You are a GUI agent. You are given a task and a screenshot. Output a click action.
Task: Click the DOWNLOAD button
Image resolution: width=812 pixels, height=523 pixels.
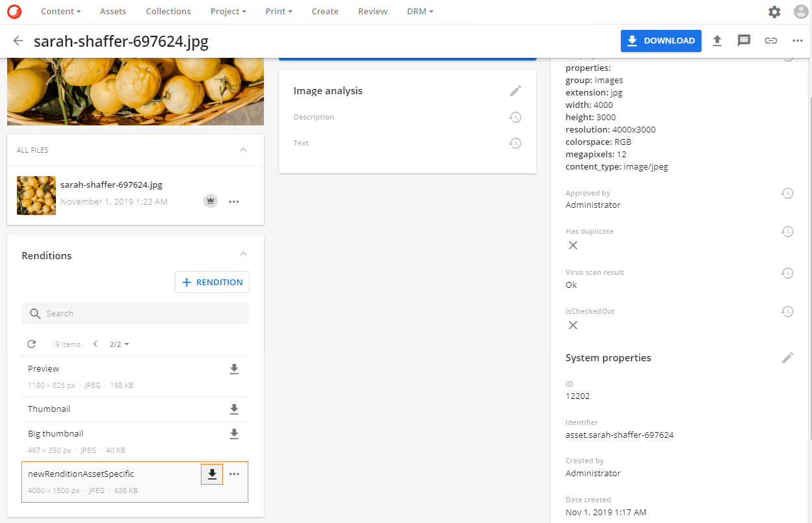[661, 40]
